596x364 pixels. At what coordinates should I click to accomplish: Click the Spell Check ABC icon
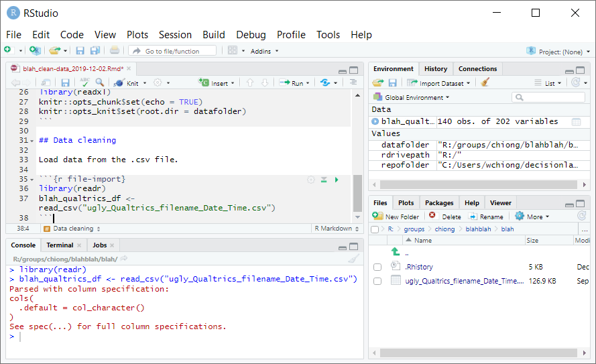click(x=84, y=82)
